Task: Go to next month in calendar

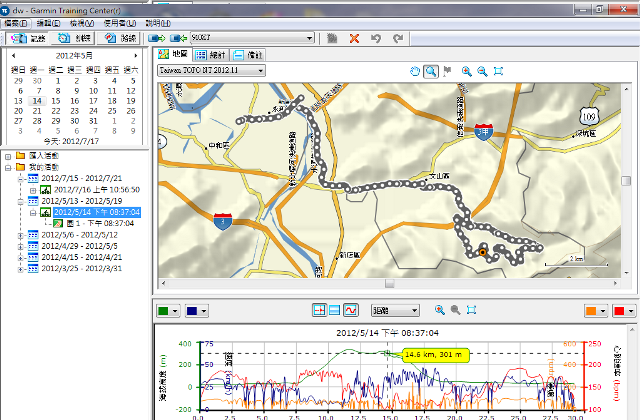Action: [136, 56]
